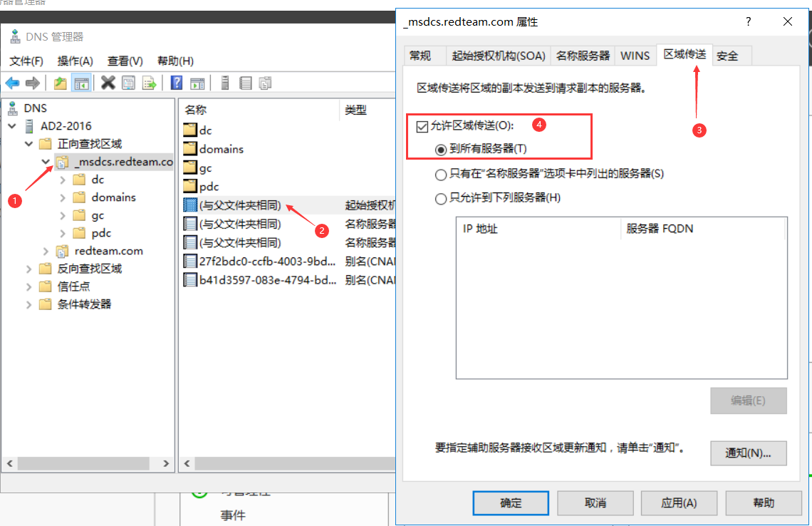
Task: Select 只允许到下列服务器 radio option
Action: coord(441,198)
